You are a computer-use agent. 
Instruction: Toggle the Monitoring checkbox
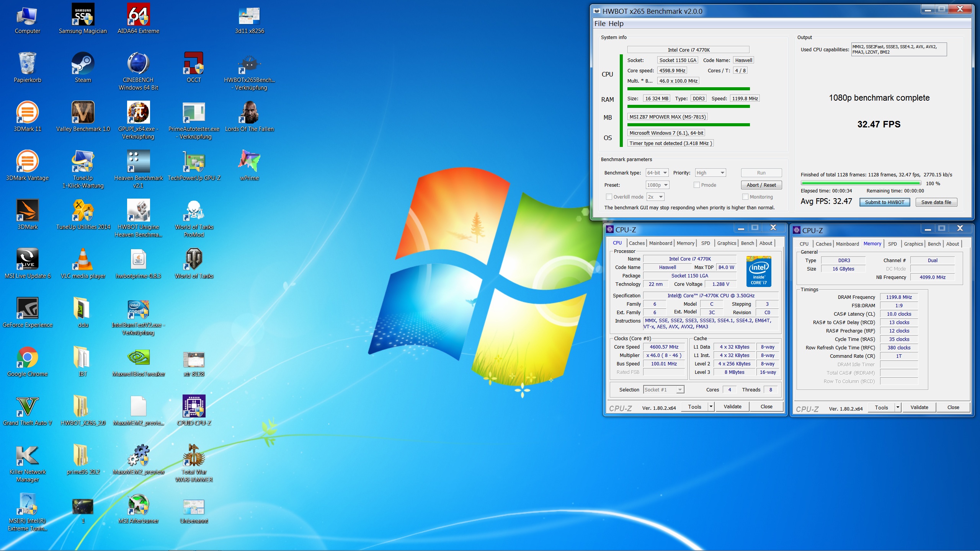[745, 197]
